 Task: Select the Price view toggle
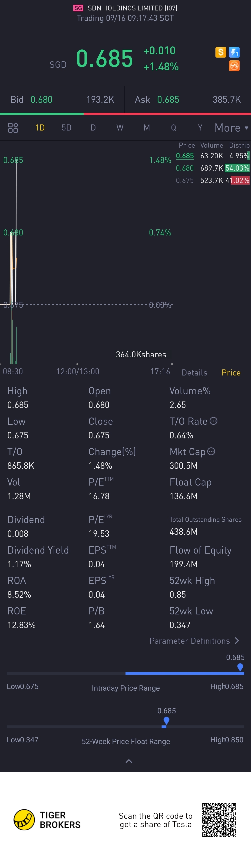pos(231,372)
